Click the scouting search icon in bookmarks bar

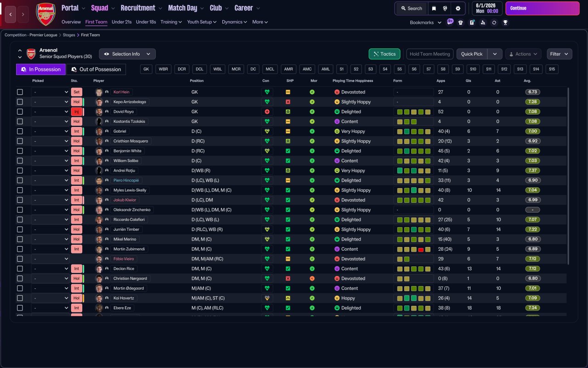[483, 23]
